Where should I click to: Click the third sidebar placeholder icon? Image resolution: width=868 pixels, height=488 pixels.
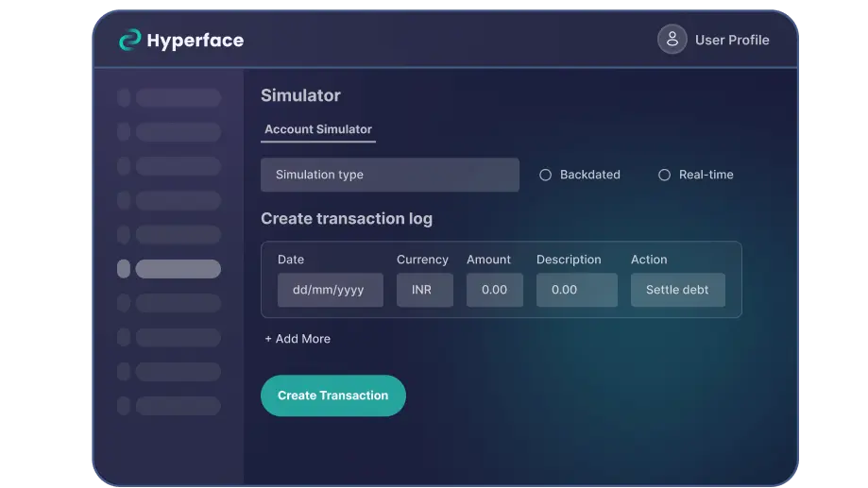(x=124, y=166)
